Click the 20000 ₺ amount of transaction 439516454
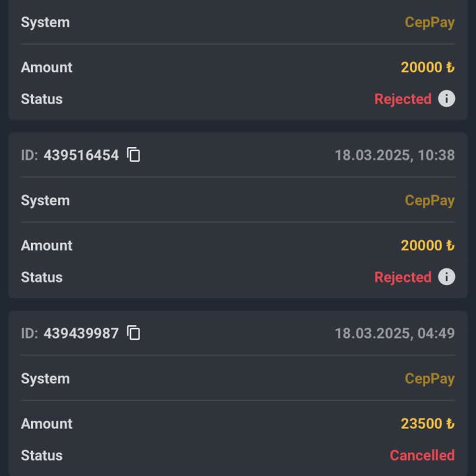Screen dimensions: 476x476 [427, 245]
